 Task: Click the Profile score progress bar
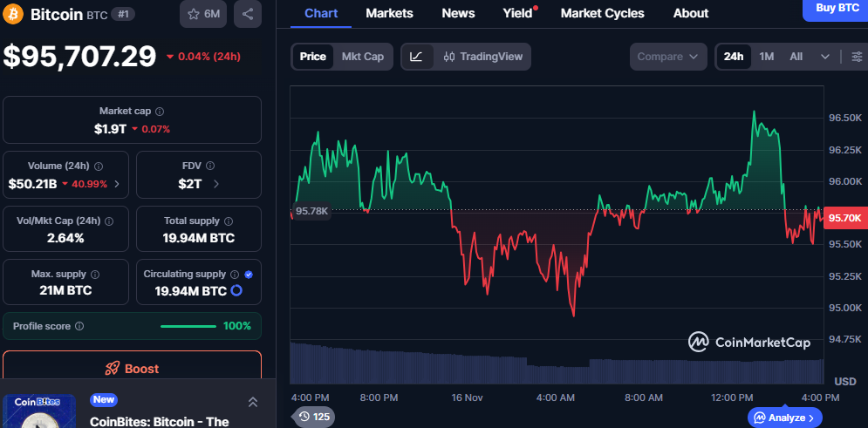click(x=188, y=326)
